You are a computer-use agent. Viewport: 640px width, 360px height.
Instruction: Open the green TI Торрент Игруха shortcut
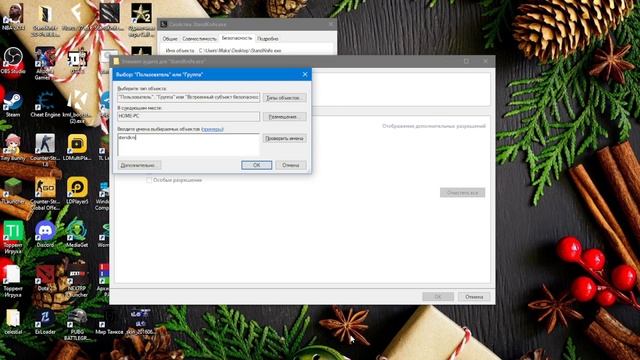[x=13, y=237]
